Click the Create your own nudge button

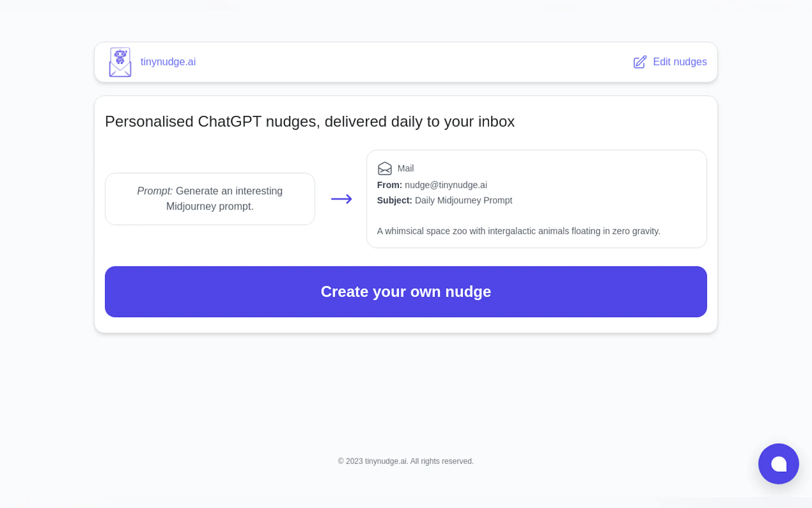click(x=405, y=292)
